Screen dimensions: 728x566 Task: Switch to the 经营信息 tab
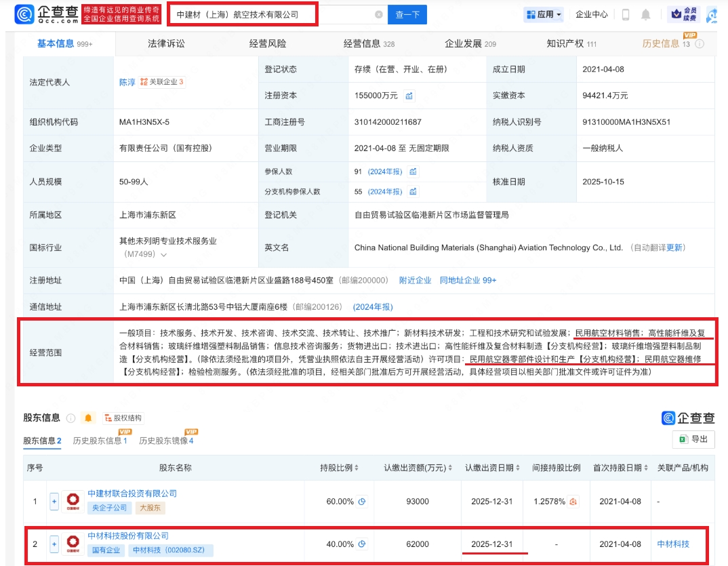click(369, 43)
